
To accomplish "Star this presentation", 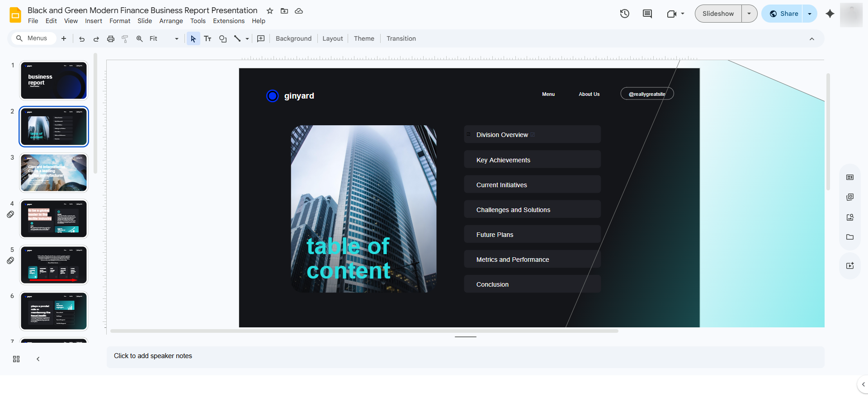I will tap(270, 11).
